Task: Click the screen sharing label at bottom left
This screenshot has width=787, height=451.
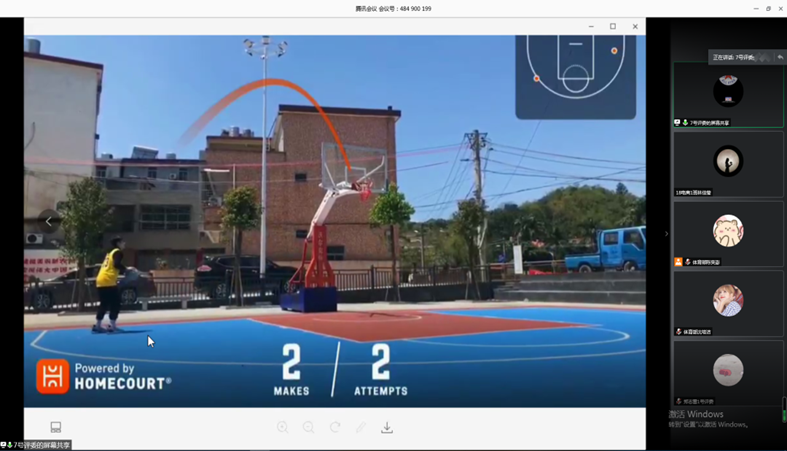Action: tap(37, 445)
